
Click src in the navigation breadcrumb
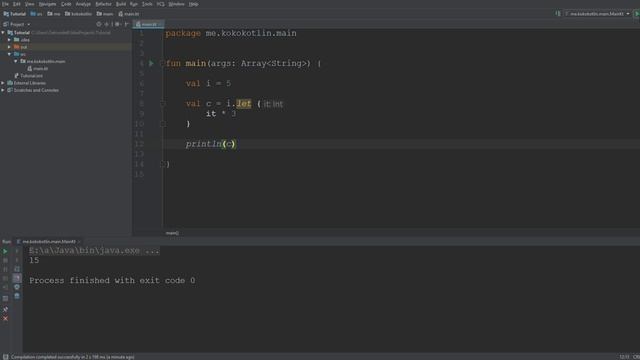pos(37,14)
